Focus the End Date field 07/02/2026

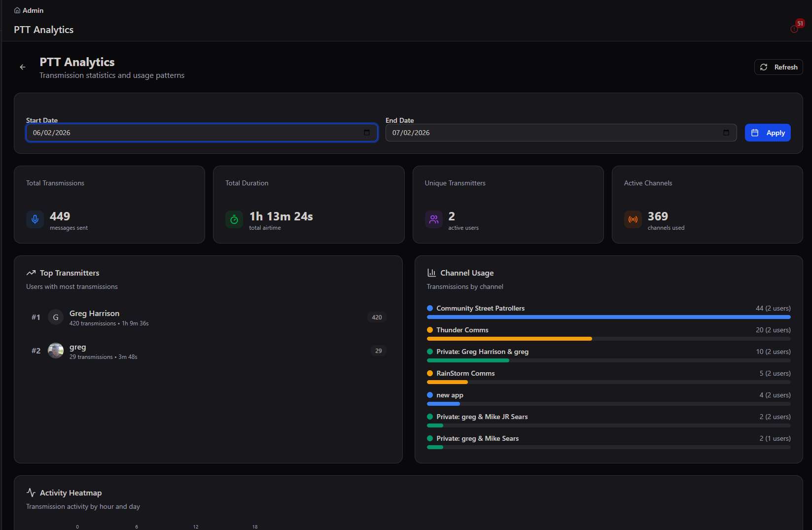561,133
